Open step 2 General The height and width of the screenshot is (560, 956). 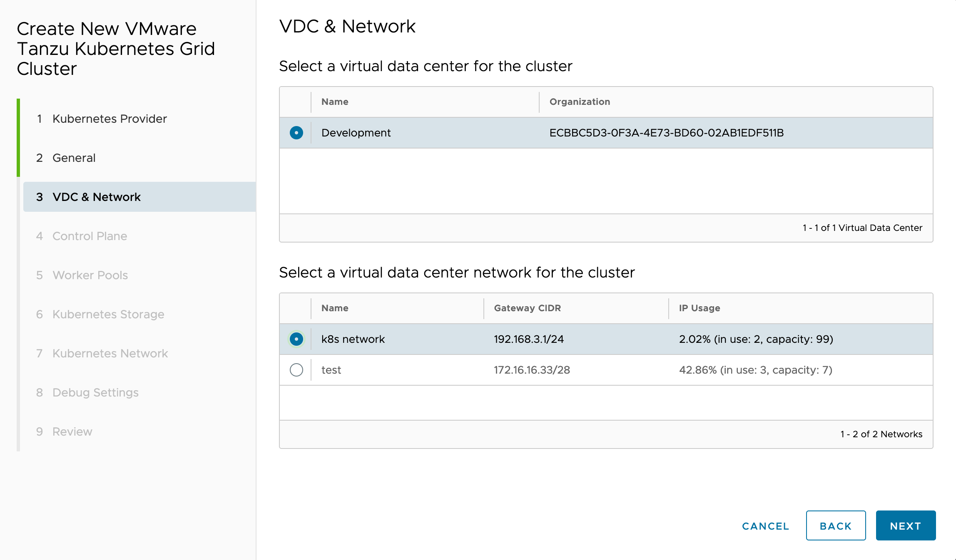coord(139,158)
